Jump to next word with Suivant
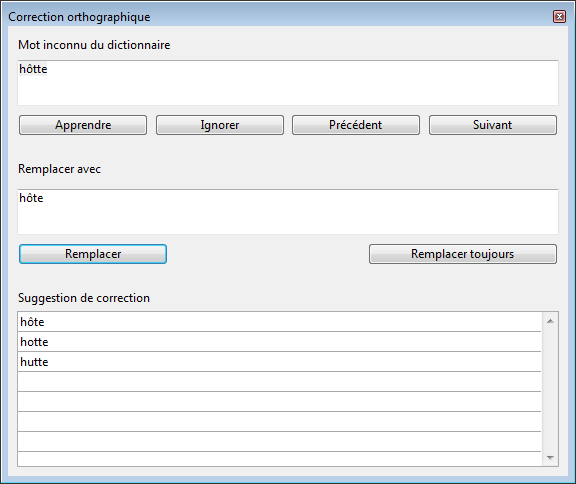This screenshot has height=484, width=576. pos(493,125)
